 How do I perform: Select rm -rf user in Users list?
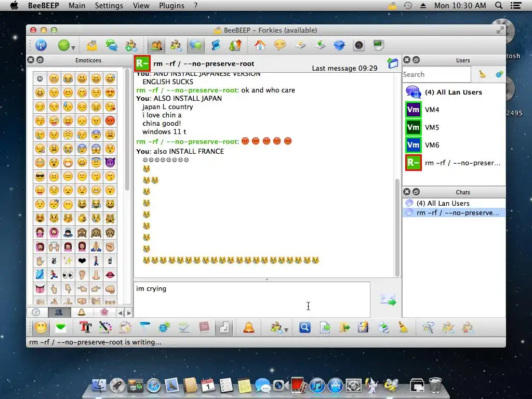(x=454, y=163)
